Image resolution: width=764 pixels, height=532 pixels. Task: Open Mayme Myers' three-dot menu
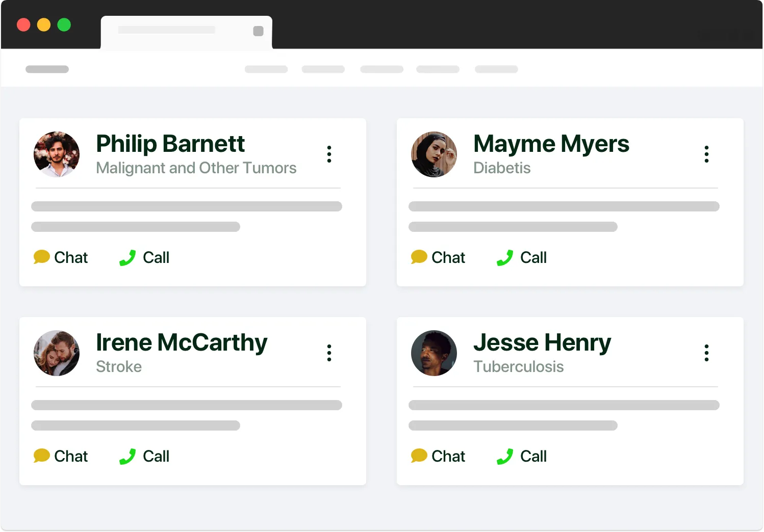[x=707, y=154]
